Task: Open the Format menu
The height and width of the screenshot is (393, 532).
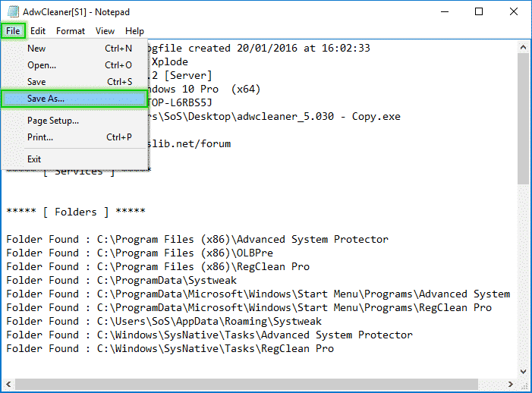Action: click(71, 31)
